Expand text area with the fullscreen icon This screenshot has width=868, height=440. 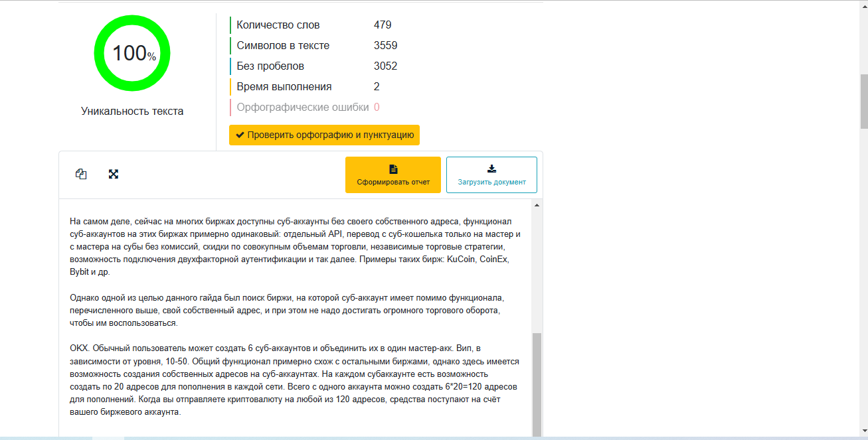[x=114, y=174]
